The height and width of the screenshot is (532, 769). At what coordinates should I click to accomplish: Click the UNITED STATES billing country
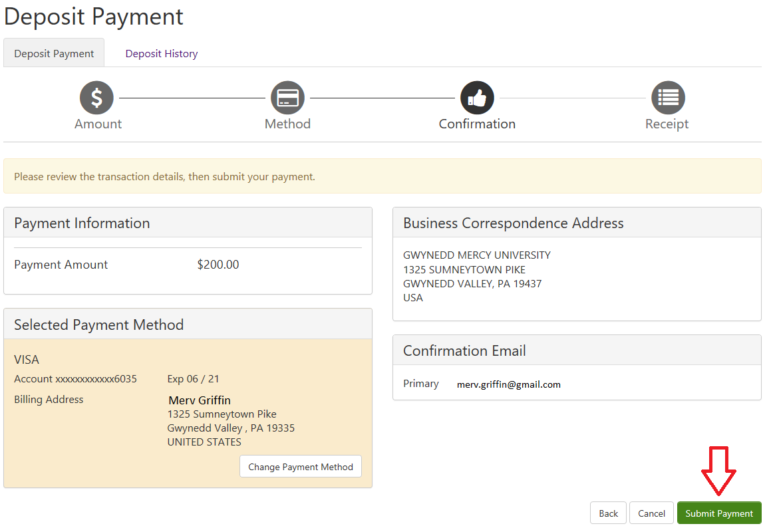coord(204,442)
